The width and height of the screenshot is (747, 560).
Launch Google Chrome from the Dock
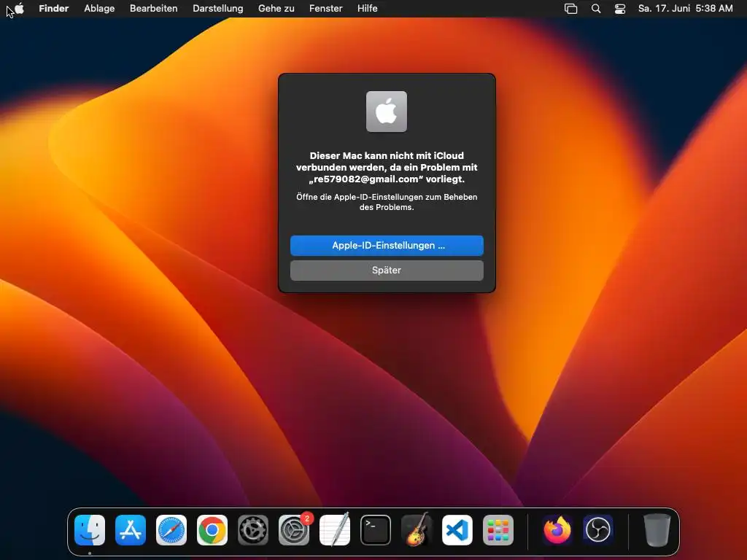click(212, 530)
